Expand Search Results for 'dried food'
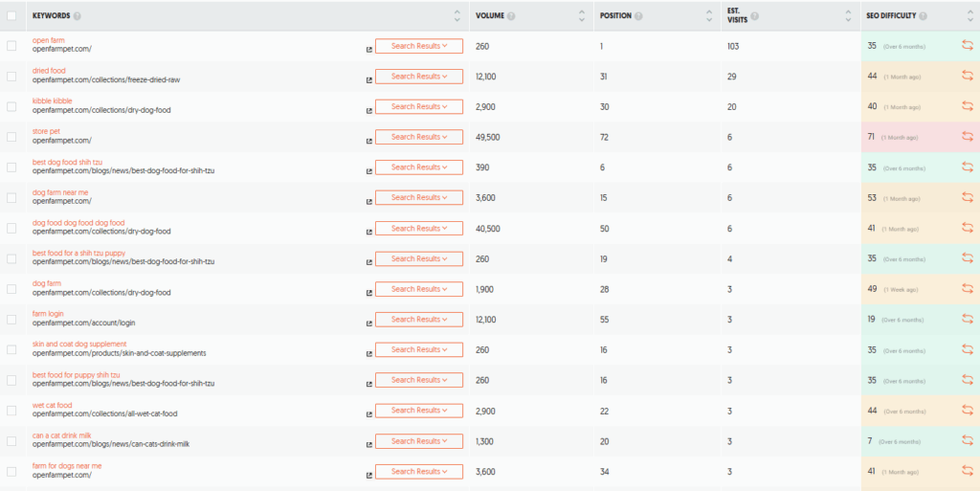 [x=419, y=77]
